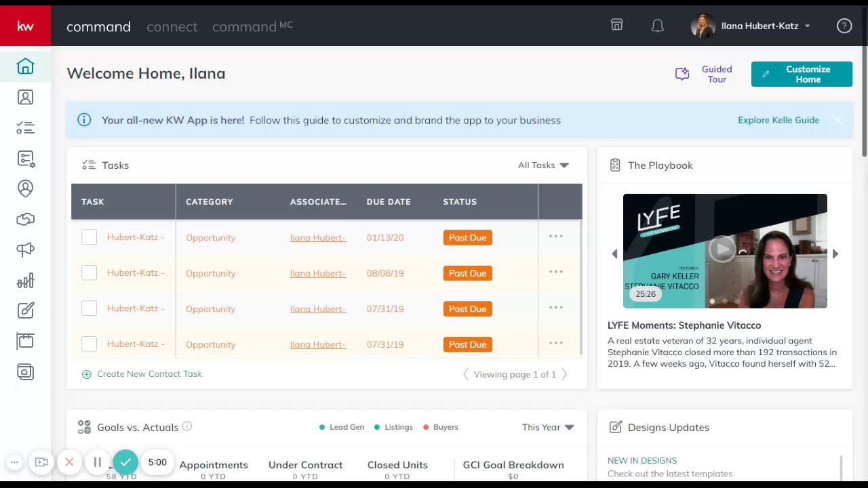The width and height of the screenshot is (868, 488).
Task: Select the first carousel dot under the video
Action: 712,301
